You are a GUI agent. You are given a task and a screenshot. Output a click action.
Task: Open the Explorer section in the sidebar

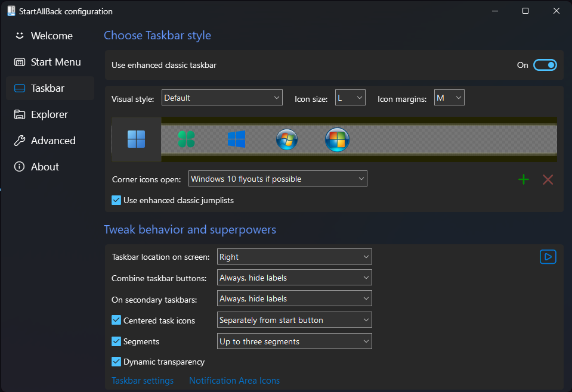(x=48, y=114)
